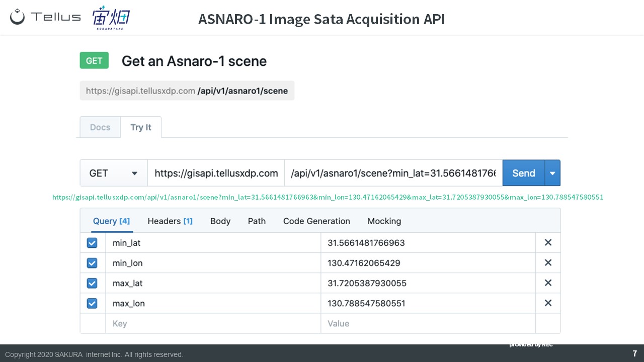Click the value 31.7205387930055
Image resolution: width=644 pixels, height=362 pixels.
tap(367, 283)
